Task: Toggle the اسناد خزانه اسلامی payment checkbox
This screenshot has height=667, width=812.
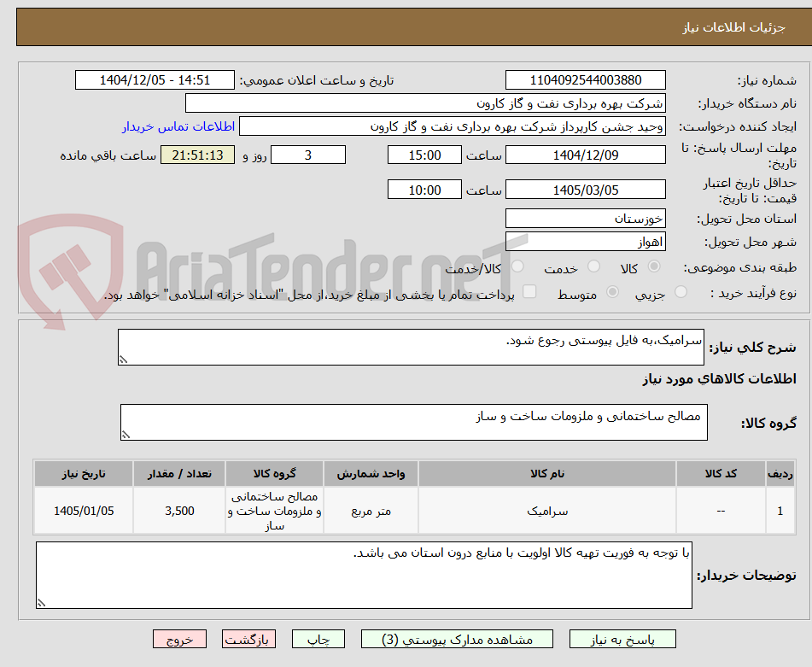Action: pos(529,291)
